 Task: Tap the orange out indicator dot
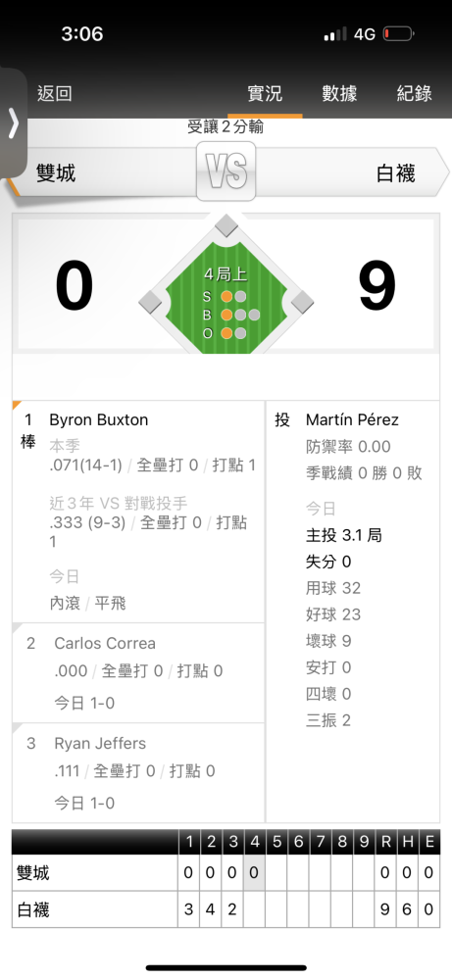[226, 333]
